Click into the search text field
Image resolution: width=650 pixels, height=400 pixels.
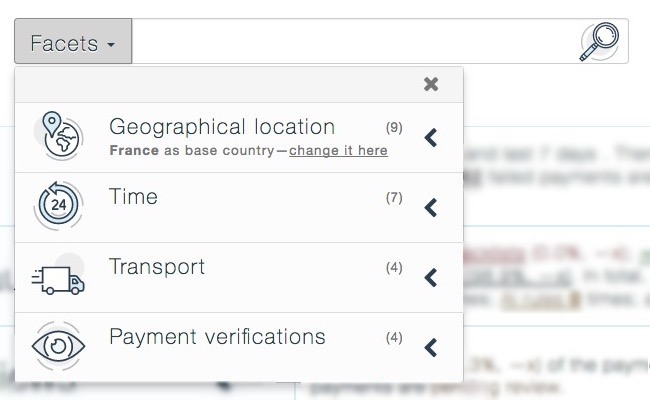coord(355,41)
